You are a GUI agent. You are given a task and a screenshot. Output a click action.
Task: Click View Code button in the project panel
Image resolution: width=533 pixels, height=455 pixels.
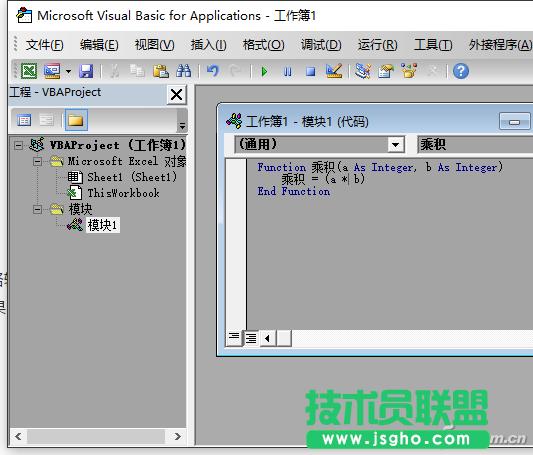pos(24,120)
